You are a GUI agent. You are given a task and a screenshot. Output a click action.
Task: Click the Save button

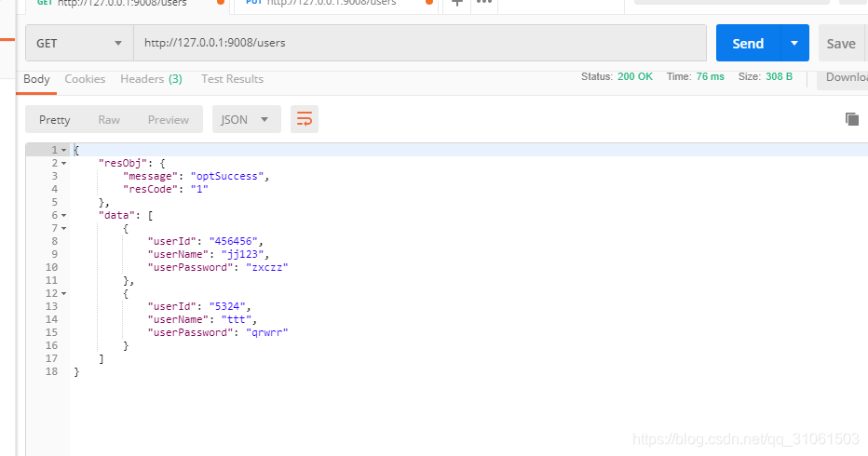(841, 43)
